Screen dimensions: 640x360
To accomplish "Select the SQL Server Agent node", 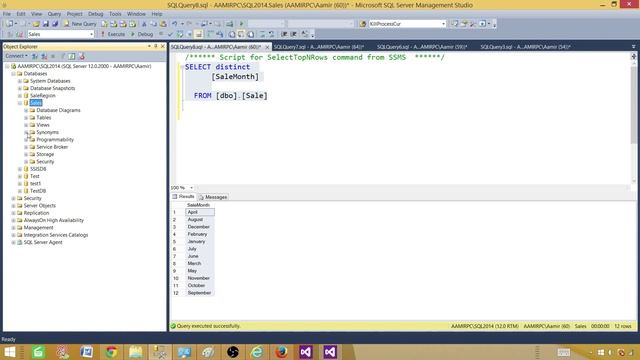I will [x=43, y=243].
